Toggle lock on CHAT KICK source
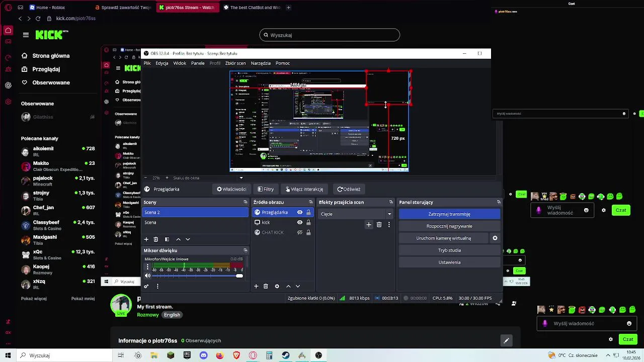The height and width of the screenshot is (362, 644). pos(308,232)
